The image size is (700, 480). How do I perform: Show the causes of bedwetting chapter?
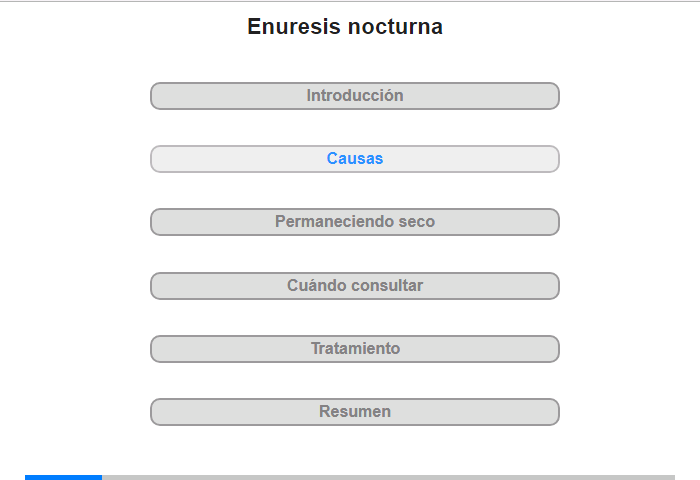pyautogui.click(x=355, y=159)
